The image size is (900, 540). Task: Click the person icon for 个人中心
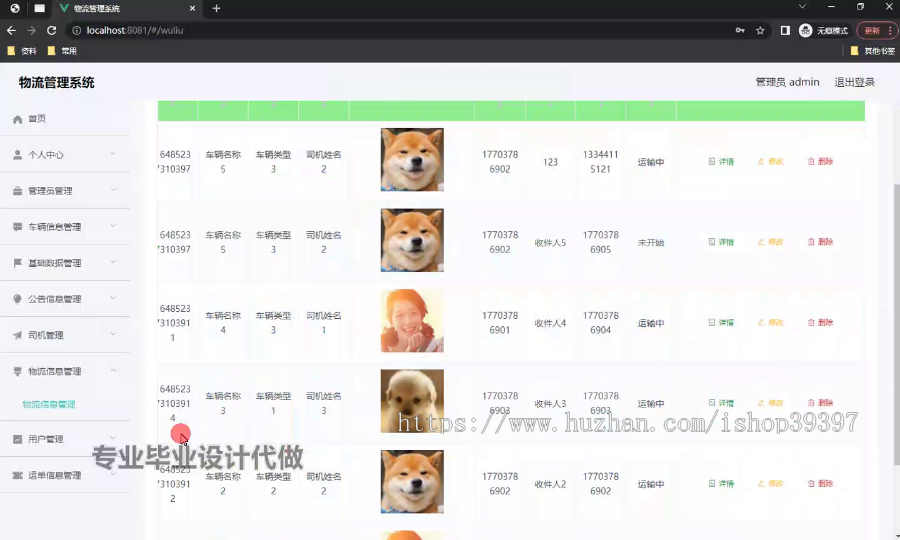pyautogui.click(x=17, y=155)
